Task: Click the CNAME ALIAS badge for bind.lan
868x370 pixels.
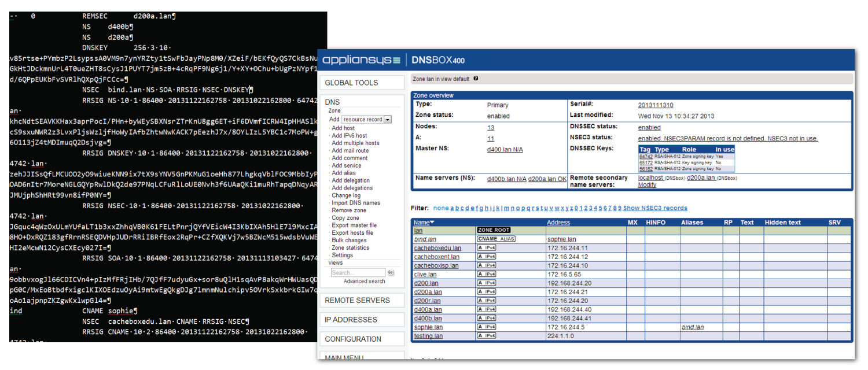Action: coord(496,239)
